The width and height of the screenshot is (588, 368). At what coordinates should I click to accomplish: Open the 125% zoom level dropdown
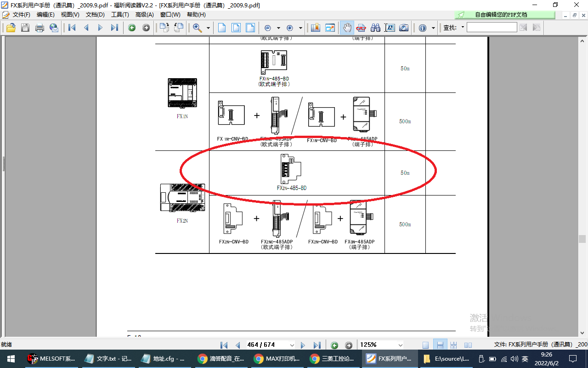point(400,345)
